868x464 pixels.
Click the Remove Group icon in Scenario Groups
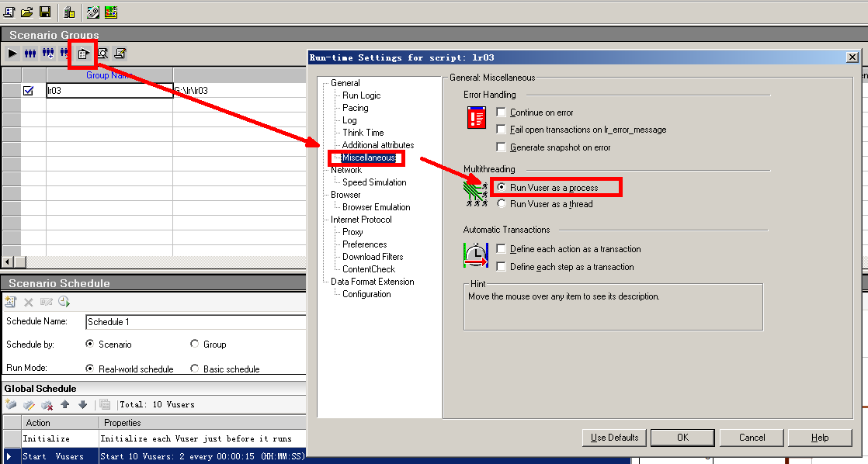pyautogui.click(x=64, y=54)
